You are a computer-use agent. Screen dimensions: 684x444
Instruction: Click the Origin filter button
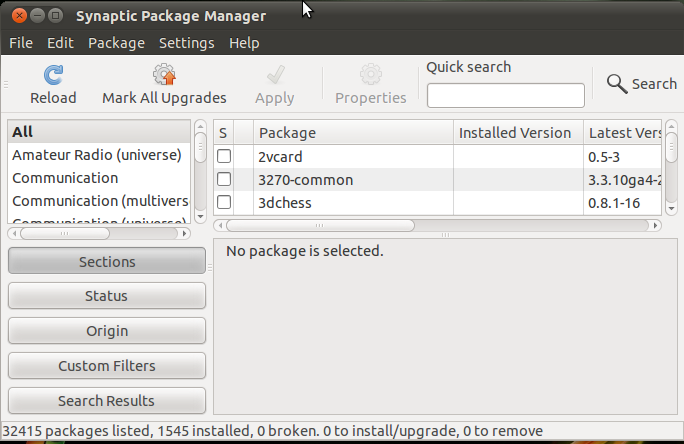(x=107, y=331)
